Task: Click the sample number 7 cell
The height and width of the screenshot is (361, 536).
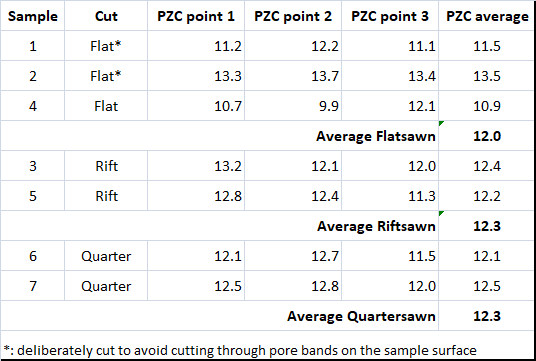Action: pos(32,286)
